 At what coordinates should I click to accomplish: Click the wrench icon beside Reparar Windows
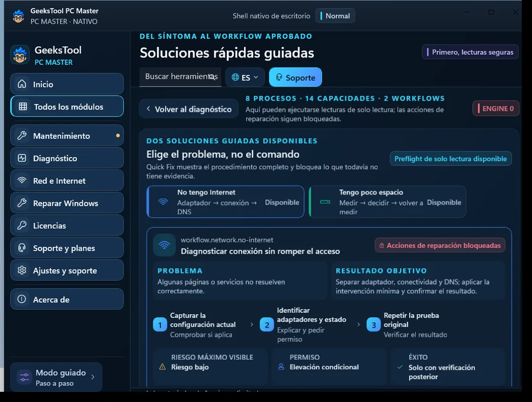click(x=22, y=203)
